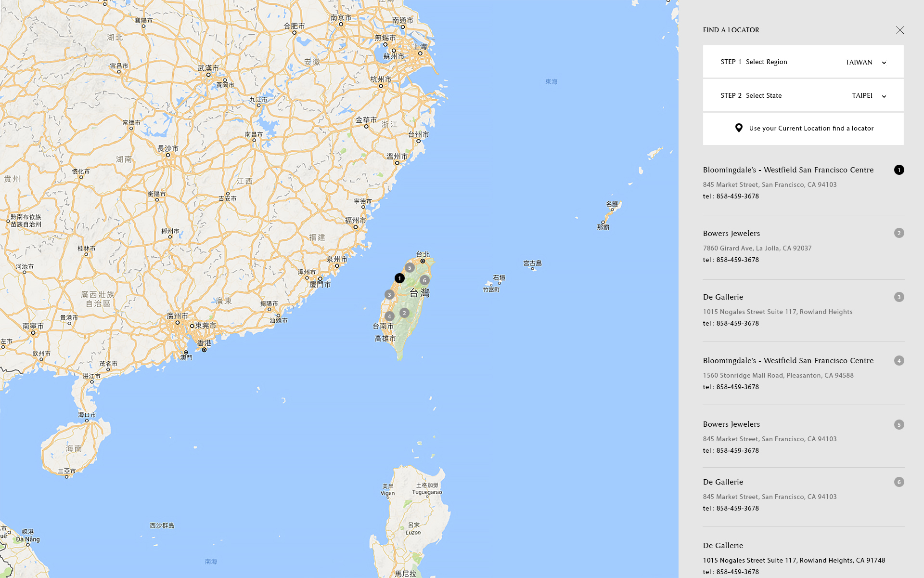Click the number 2 badge beside Bowers Jewelers

click(x=899, y=233)
